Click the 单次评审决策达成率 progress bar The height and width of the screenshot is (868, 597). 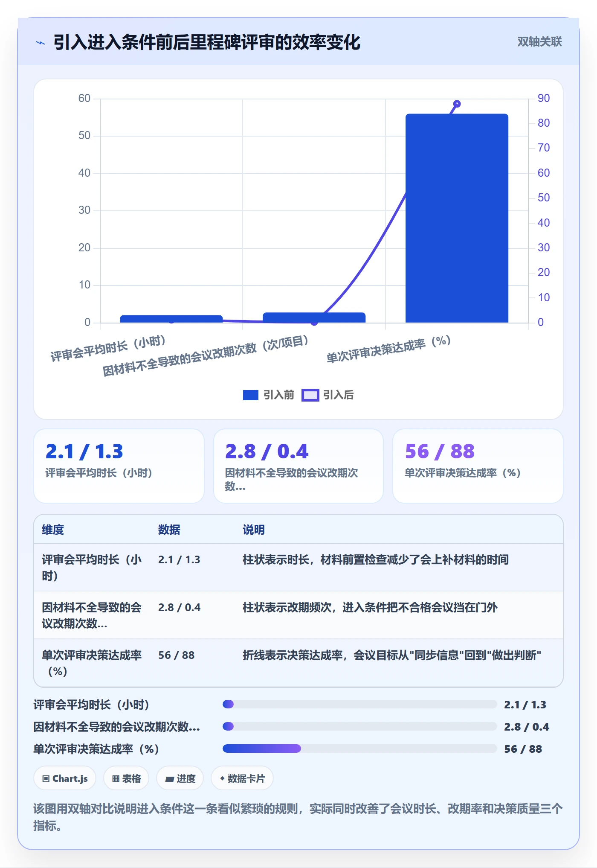click(x=359, y=749)
